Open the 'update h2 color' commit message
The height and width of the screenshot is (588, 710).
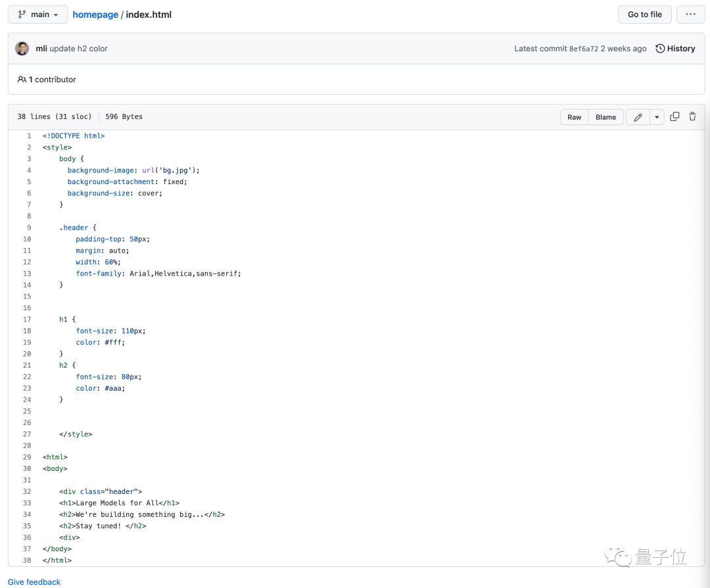point(78,49)
